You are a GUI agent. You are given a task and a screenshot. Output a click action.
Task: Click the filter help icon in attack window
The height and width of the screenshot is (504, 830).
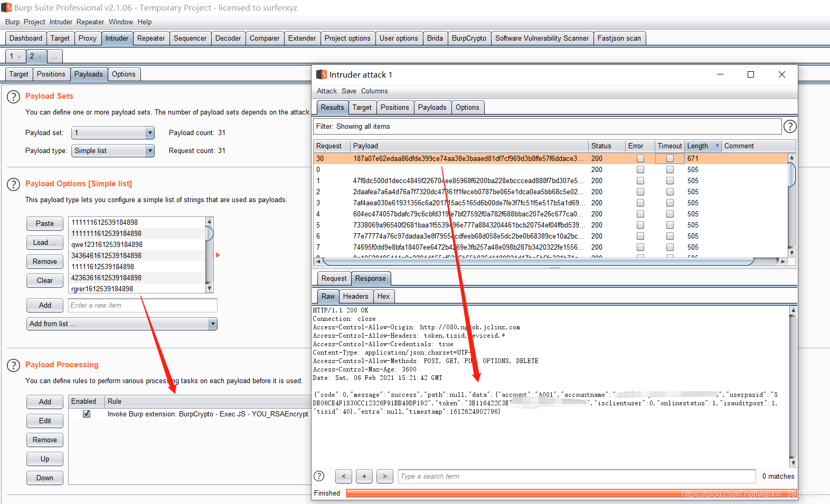(790, 127)
